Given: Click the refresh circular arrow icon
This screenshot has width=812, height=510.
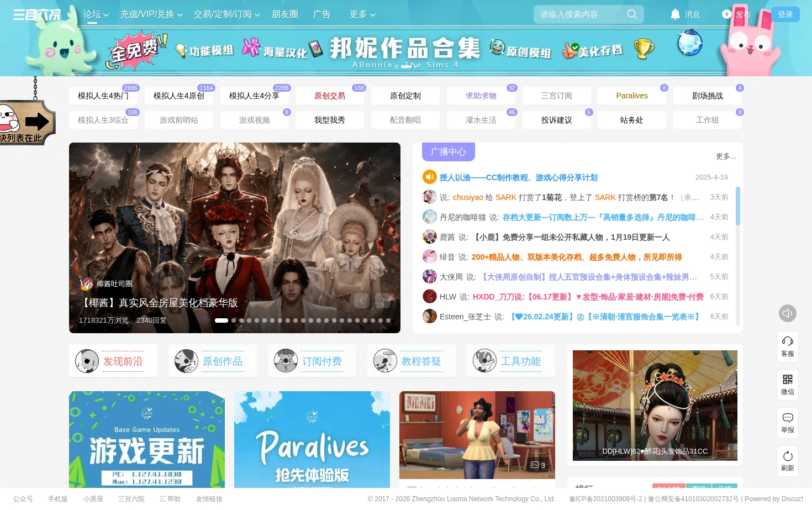Looking at the screenshot, I should pos(788,456).
